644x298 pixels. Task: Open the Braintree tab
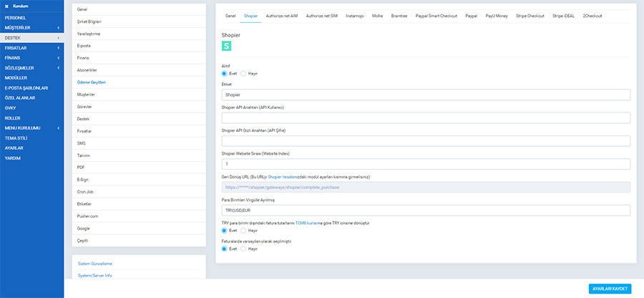[x=399, y=16]
